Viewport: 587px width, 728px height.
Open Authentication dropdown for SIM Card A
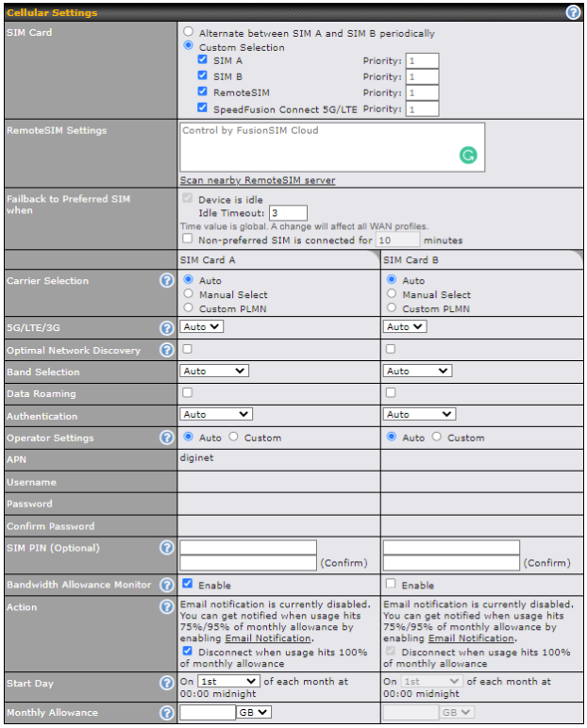216,414
